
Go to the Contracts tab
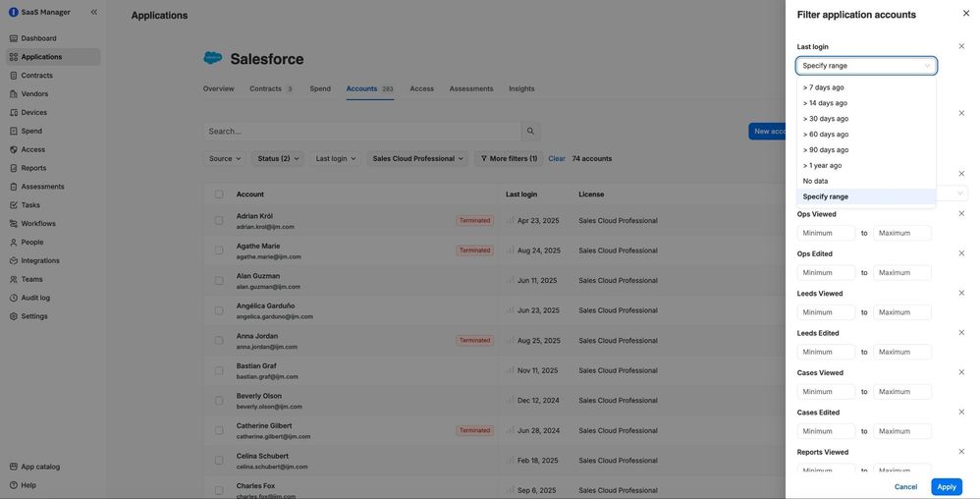(x=265, y=88)
